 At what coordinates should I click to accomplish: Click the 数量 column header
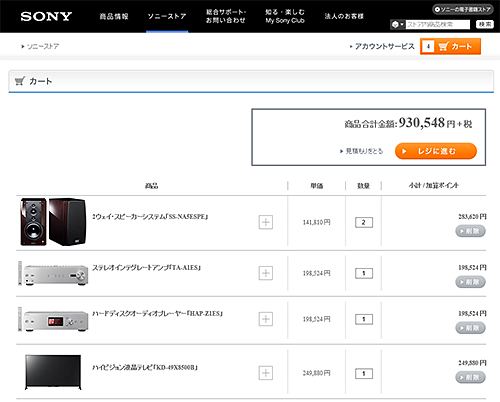pos(363,186)
